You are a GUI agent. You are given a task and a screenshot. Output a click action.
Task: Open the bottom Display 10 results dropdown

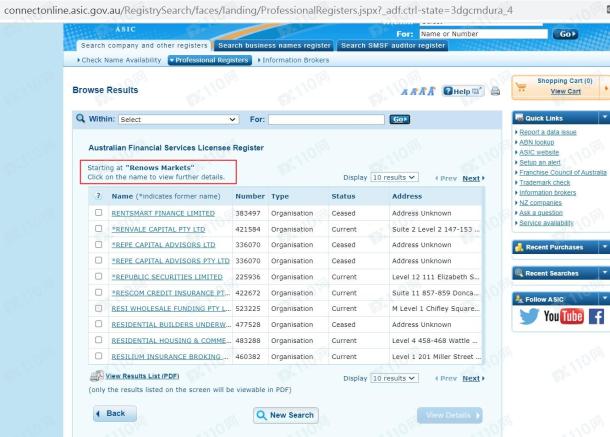[x=394, y=378]
